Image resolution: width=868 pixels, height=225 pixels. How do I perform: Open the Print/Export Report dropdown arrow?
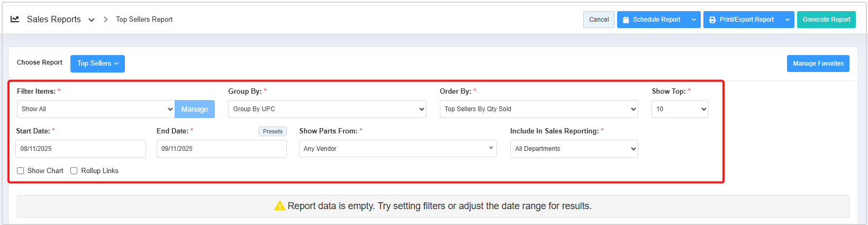(x=788, y=20)
